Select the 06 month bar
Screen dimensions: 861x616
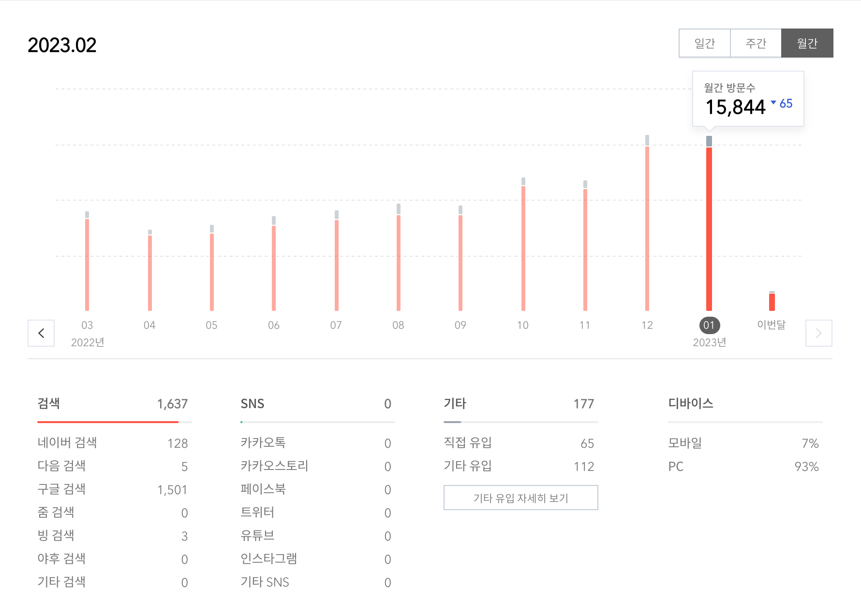pyautogui.click(x=274, y=264)
